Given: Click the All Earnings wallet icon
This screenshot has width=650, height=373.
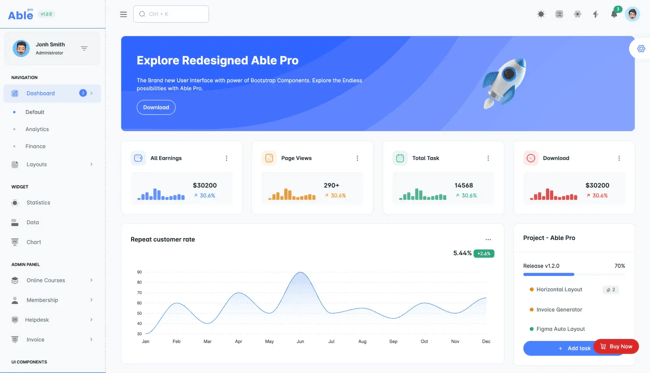Looking at the screenshot, I should [138, 158].
